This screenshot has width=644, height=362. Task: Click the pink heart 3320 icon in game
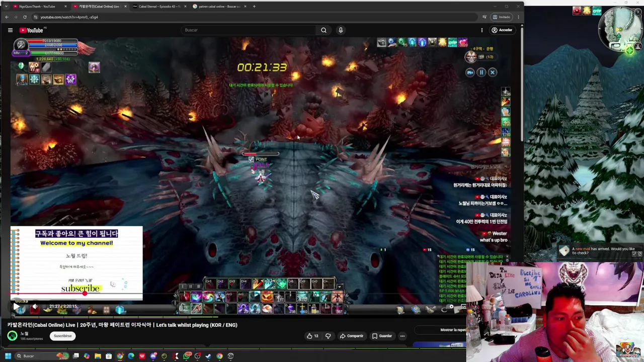pyautogui.click(x=463, y=43)
